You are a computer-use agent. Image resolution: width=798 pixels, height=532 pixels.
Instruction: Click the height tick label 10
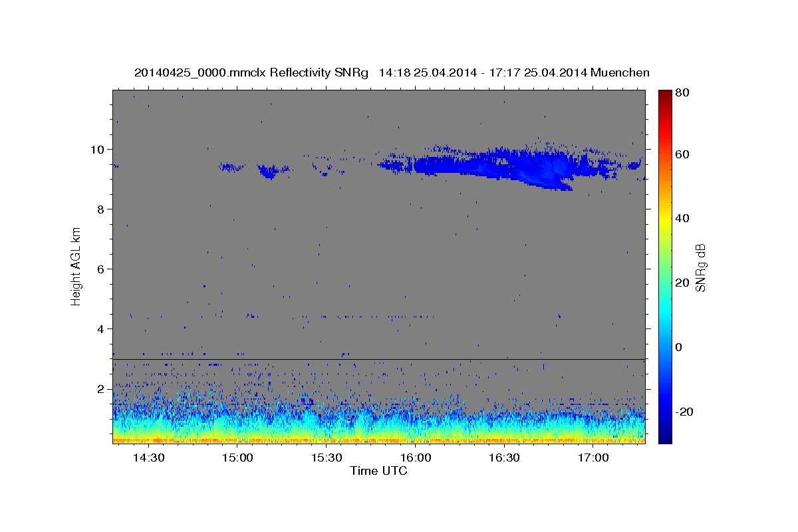tap(98, 149)
